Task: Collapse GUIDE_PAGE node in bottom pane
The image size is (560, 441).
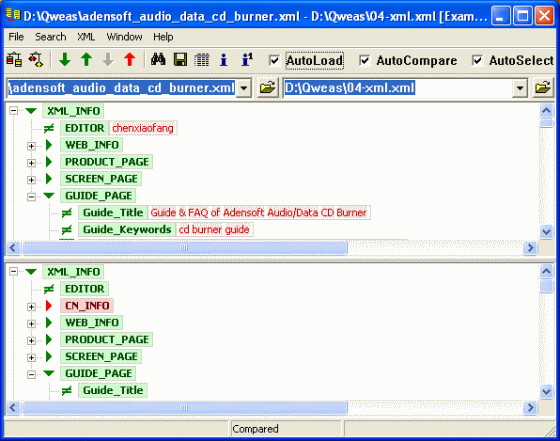Action: 31,374
